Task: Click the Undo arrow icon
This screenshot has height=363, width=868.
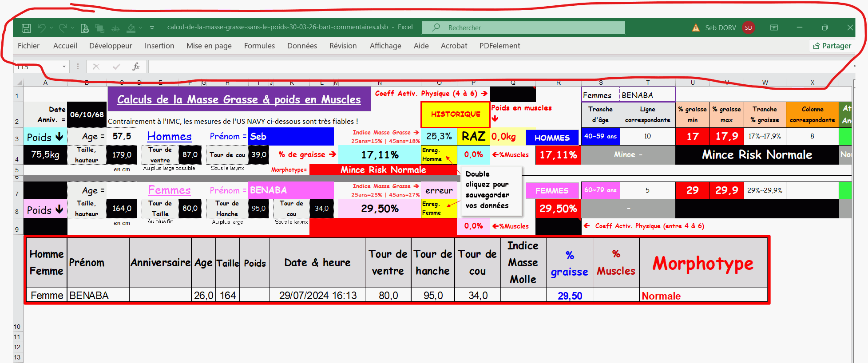Action: coord(42,28)
